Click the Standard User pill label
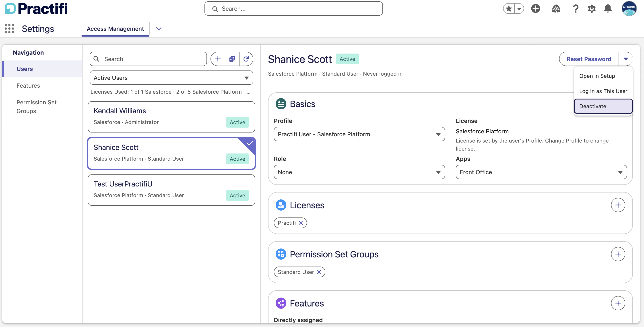Image resolution: width=644 pixels, height=327 pixels. coord(296,272)
